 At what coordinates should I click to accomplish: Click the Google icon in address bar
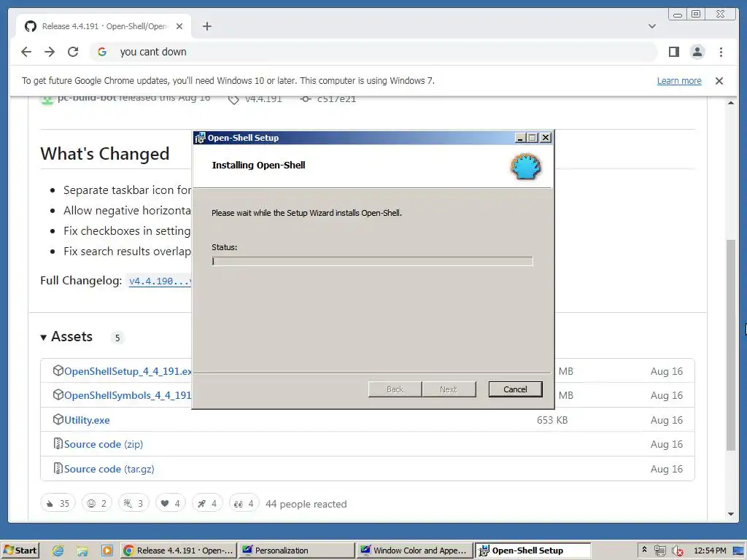(x=102, y=52)
